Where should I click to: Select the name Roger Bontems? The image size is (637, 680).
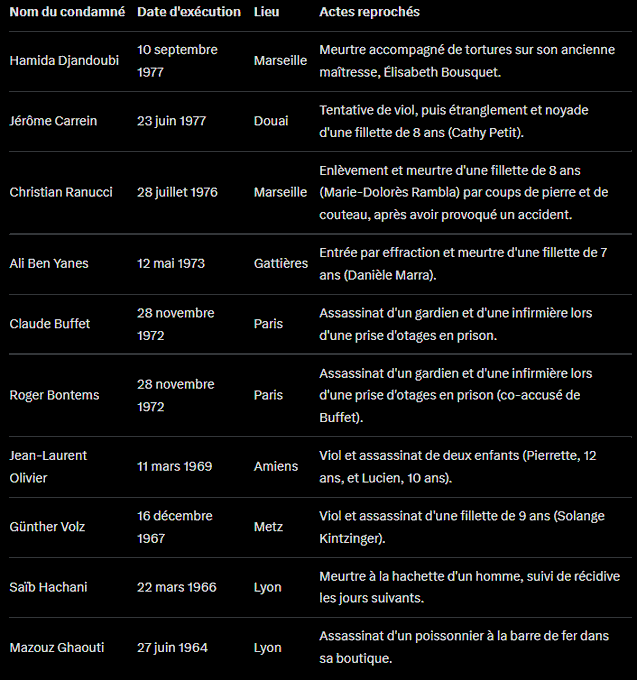[54, 395]
